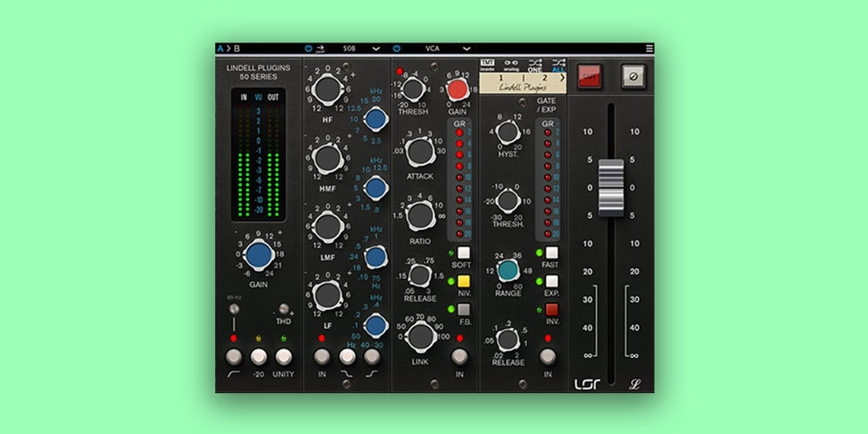The image size is (868, 434).
Task: Click the HF blue frequency knob
Action: [x=376, y=118]
